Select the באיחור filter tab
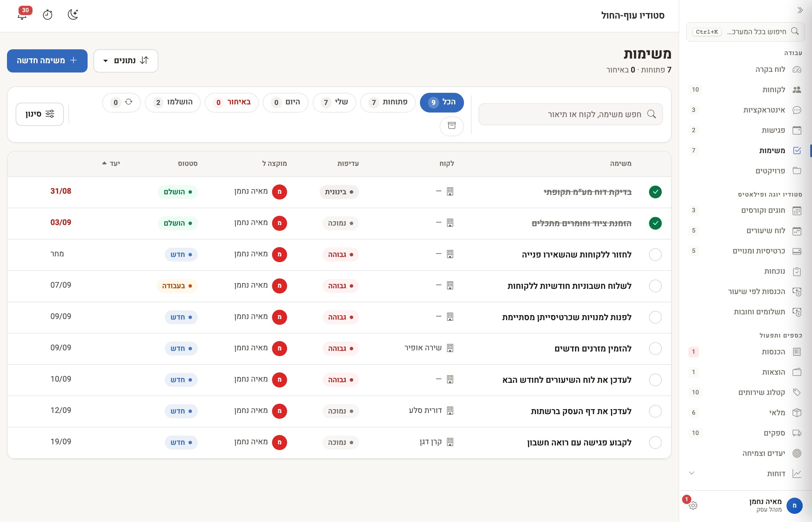 pyautogui.click(x=232, y=102)
